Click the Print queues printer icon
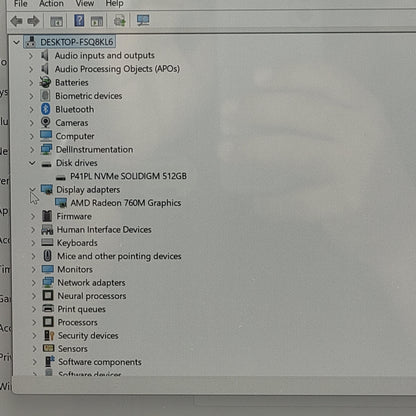 [x=48, y=309]
